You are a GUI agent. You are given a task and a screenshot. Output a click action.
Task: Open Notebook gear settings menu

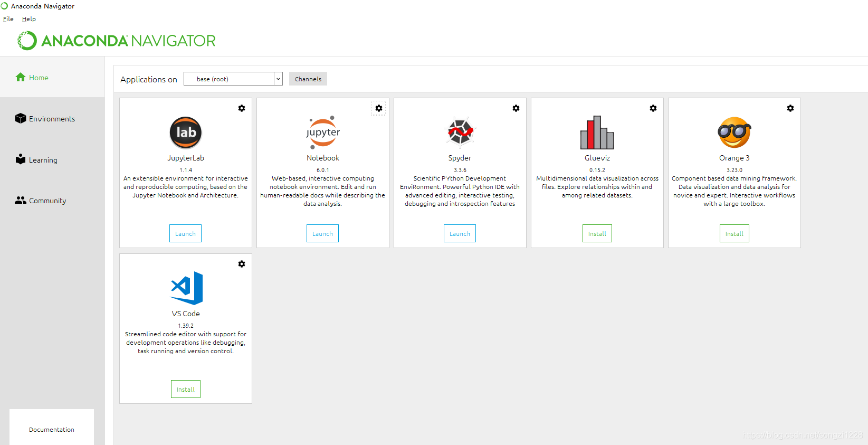[x=379, y=108]
